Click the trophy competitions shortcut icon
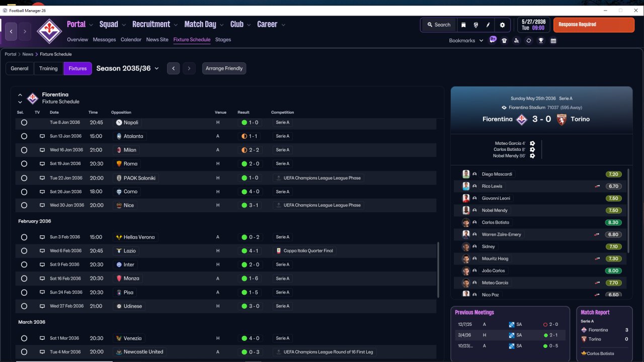Screen dimensions: 644x362 tap(541, 41)
